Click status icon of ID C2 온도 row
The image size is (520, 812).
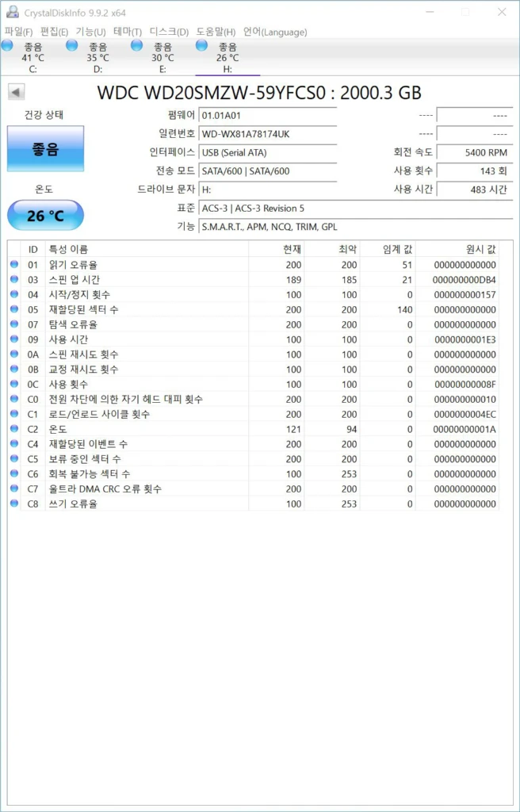(x=13, y=429)
